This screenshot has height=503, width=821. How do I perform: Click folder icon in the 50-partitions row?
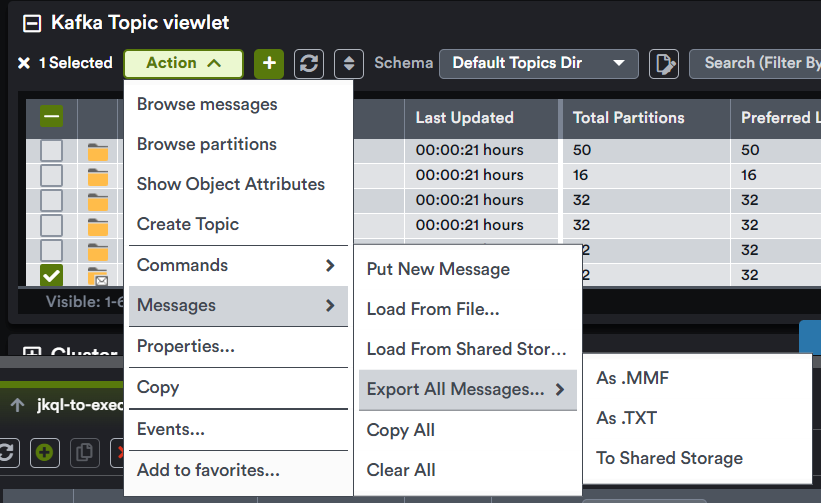click(98, 152)
